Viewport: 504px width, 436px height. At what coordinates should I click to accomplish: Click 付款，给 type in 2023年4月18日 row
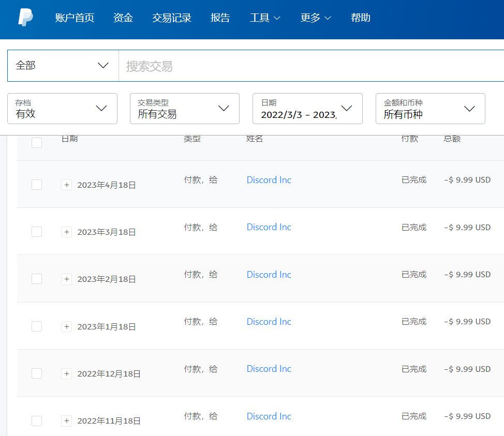click(x=201, y=180)
